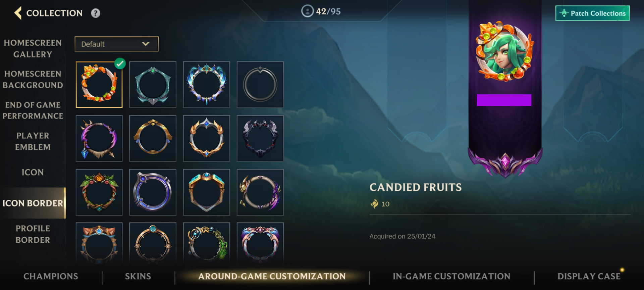
Task: Pick the blue and silver winged border
Action: click(x=206, y=85)
